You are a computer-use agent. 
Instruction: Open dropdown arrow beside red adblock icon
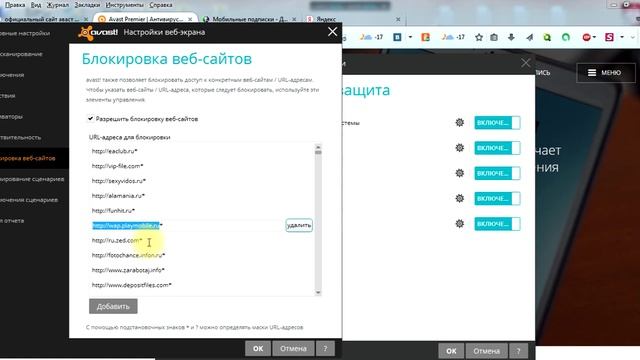coord(594,37)
